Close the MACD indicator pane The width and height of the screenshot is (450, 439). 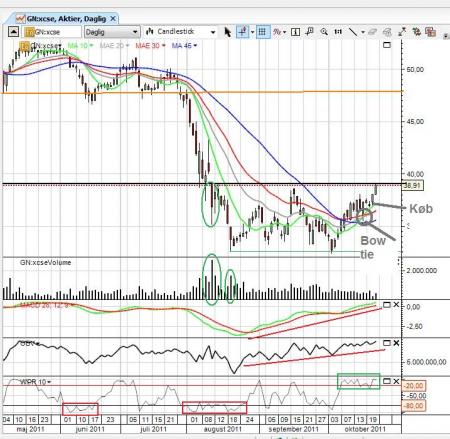(x=396, y=305)
